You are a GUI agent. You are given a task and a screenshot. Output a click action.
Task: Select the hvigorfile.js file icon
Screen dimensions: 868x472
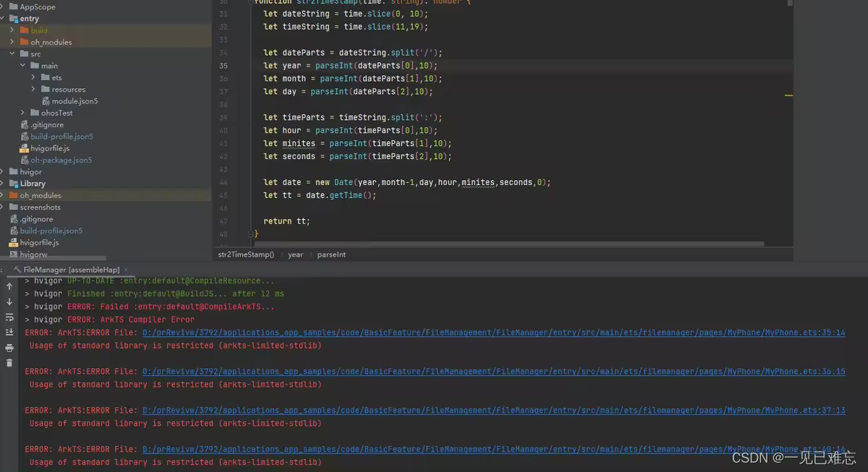coord(24,149)
